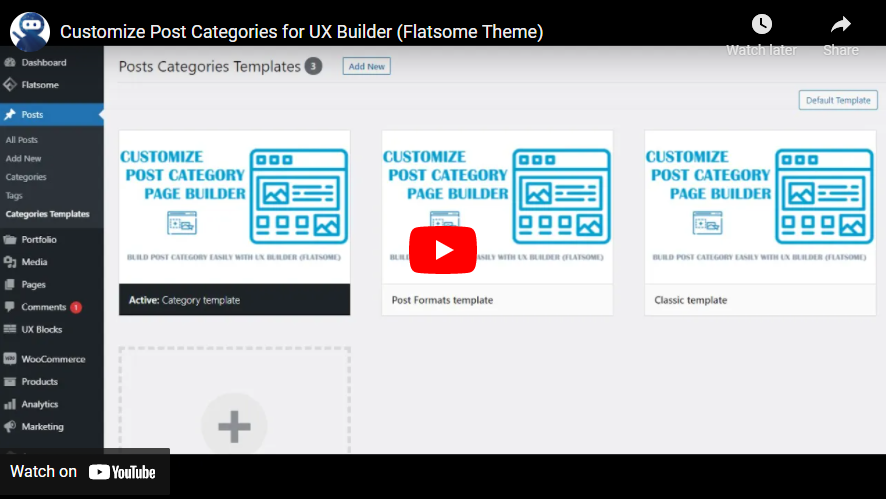This screenshot has width=886, height=499.
Task: Click the channel avatar icon
Action: click(30, 32)
